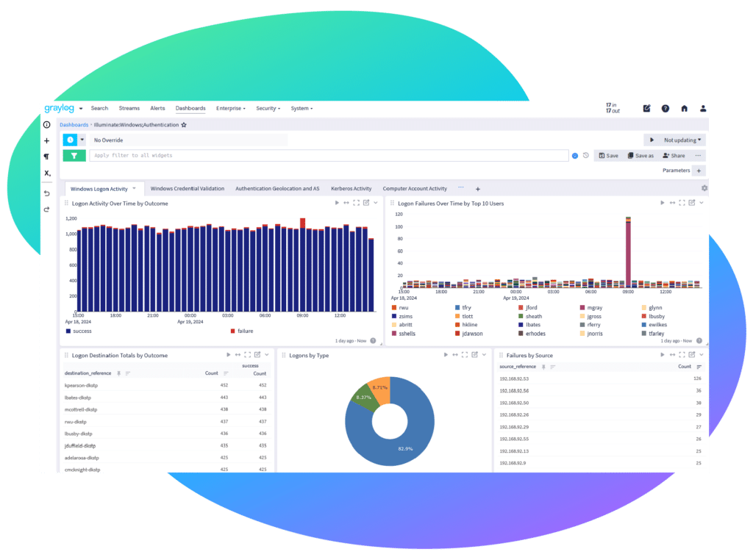
Task: Click inside the Apply filter input field
Action: 221,155
